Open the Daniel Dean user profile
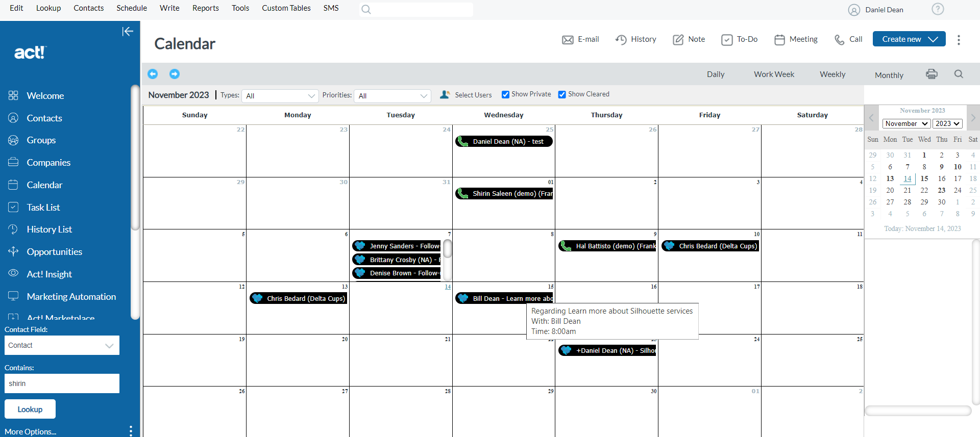Image resolution: width=980 pixels, height=437 pixels. point(876,10)
